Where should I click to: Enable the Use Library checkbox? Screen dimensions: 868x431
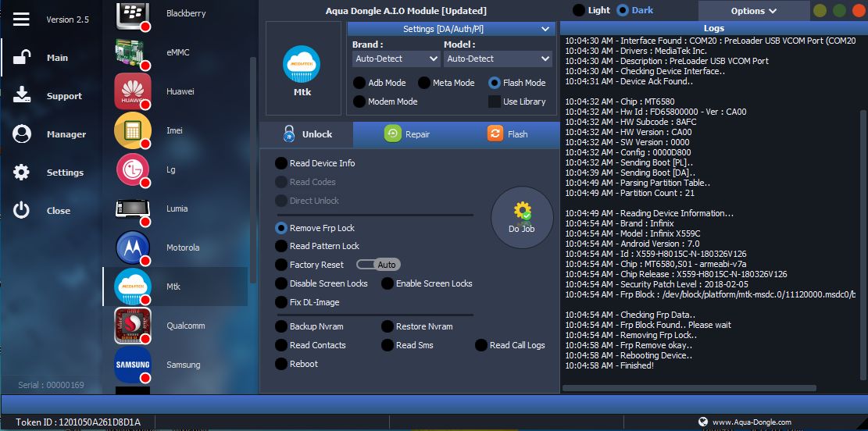pos(495,102)
